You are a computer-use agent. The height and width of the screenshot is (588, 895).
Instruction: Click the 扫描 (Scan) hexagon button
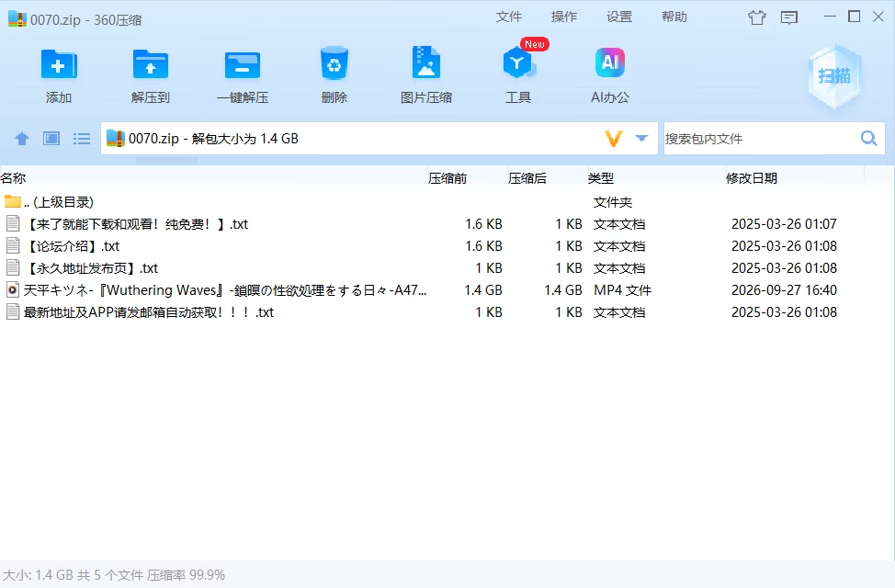coord(834,76)
